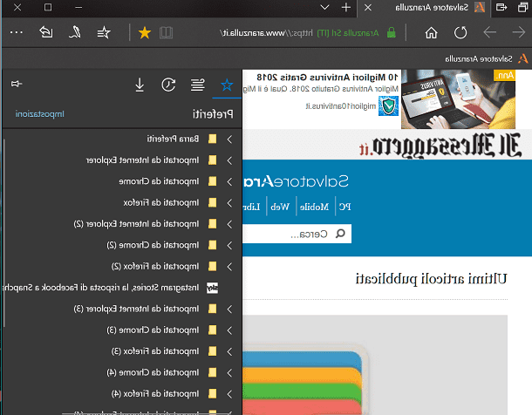Open Impostazioni link in Preferiti panel
The height and width of the screenshot is (415, 532).
[x=40, y=114]
